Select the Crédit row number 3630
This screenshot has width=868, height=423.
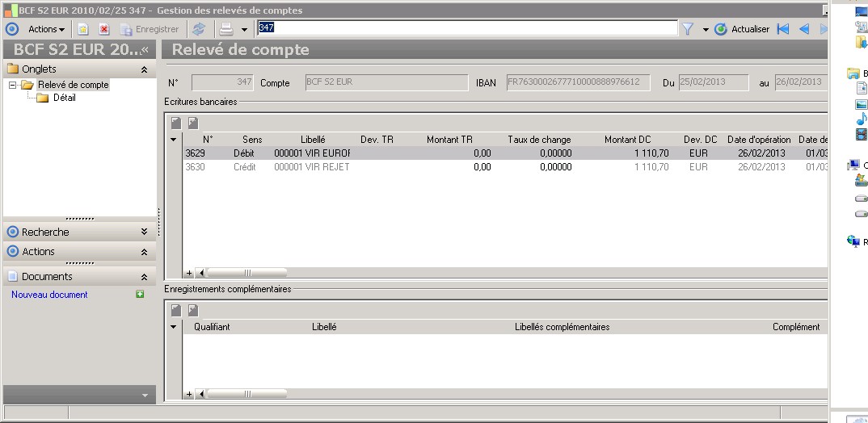[195, 167]
